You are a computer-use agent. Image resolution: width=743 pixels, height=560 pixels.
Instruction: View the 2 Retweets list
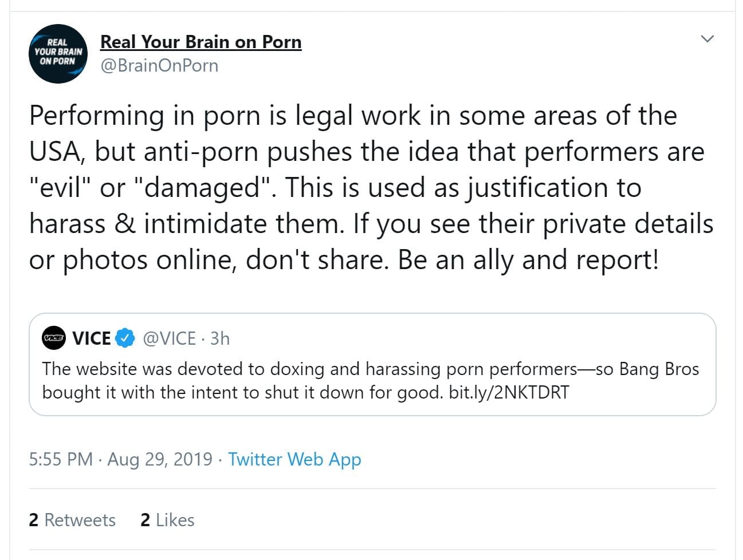point(72,520)
